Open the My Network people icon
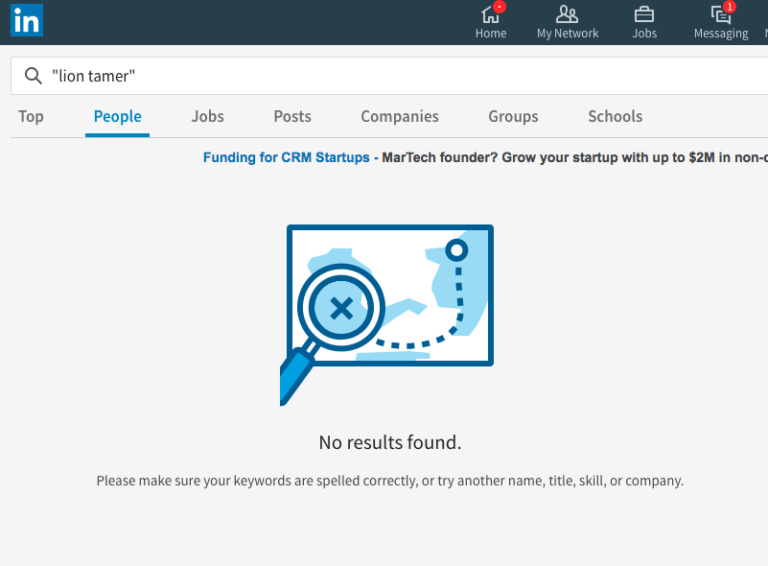This screenshot has width=768, height=566. coord(567,14)
